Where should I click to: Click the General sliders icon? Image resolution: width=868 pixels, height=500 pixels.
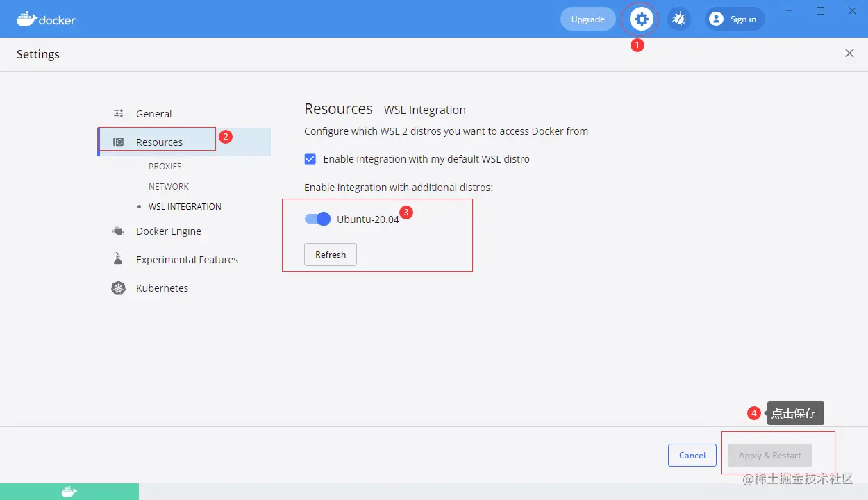(x=119, y=113)
